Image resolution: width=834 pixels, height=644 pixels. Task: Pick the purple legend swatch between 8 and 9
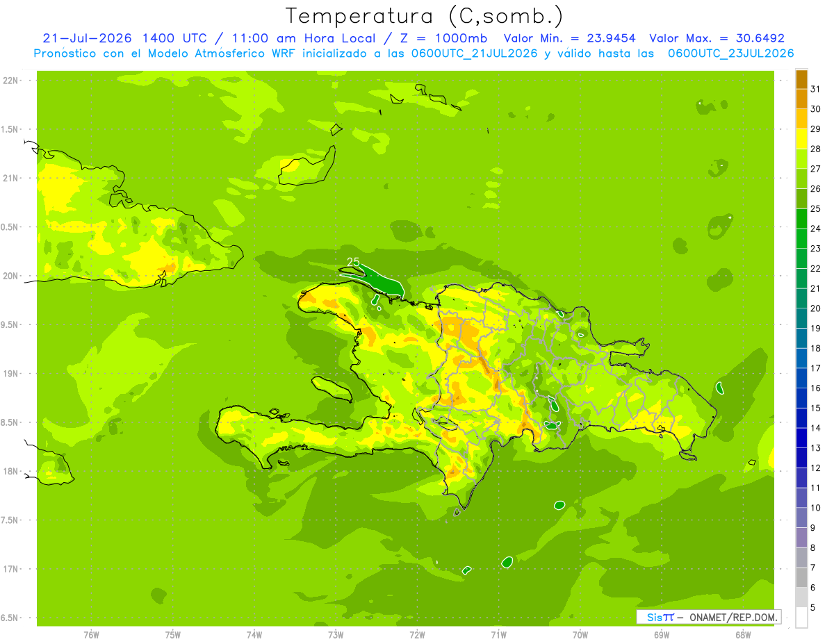click(x=801, y=538)
